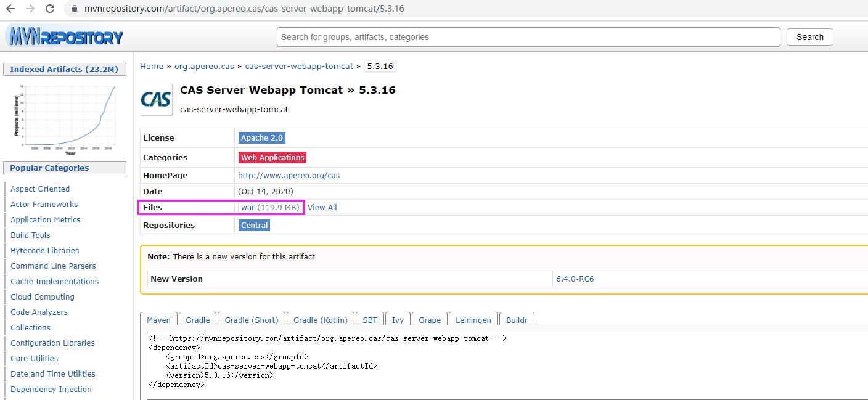Click View All files link
Screen dimensions: 868x400
(322, 208)
